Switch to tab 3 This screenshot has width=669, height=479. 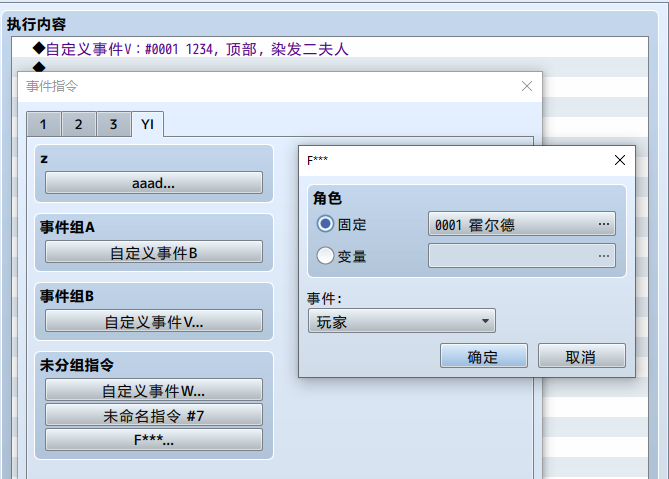click(113, 124)
